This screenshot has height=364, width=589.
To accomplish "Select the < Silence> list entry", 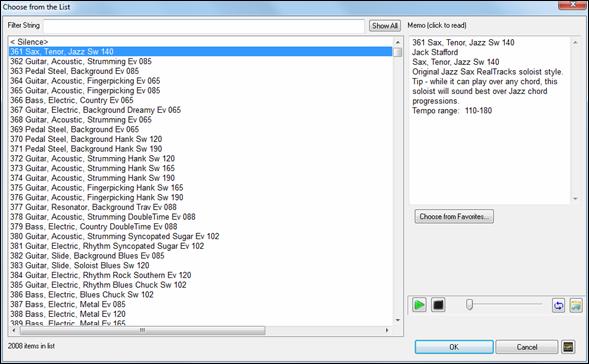I will click(x=201, y=42).
